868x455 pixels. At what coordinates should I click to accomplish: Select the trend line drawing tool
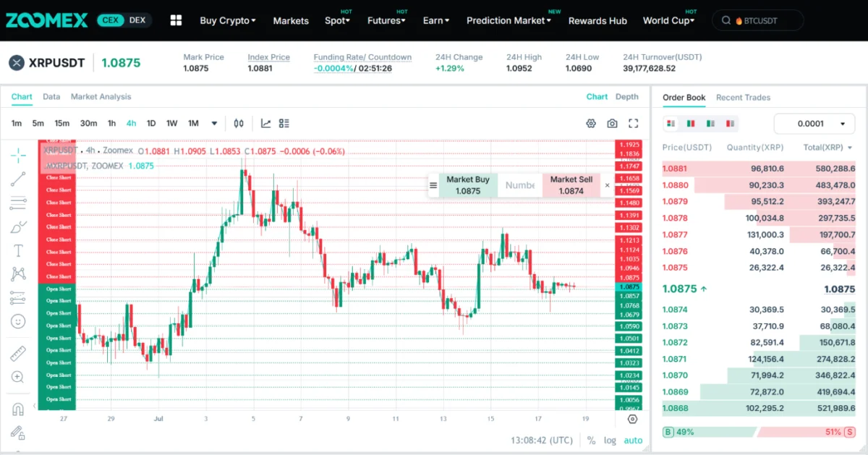click(x=18, y=178)
